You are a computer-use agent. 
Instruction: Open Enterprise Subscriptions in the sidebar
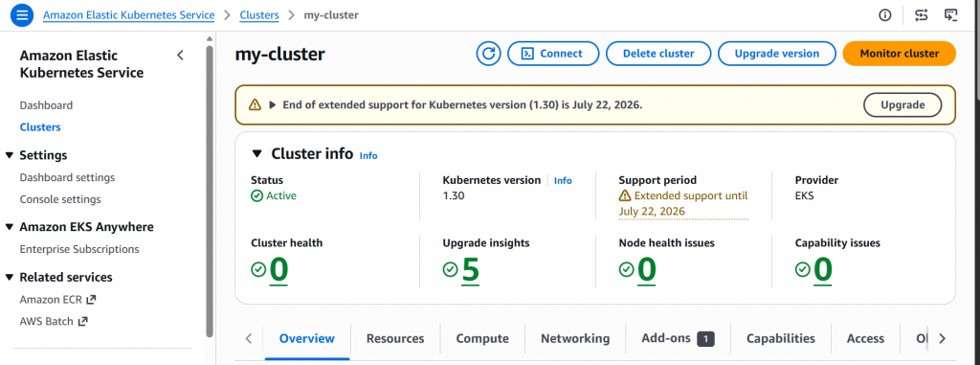click(x=79, y=249)
